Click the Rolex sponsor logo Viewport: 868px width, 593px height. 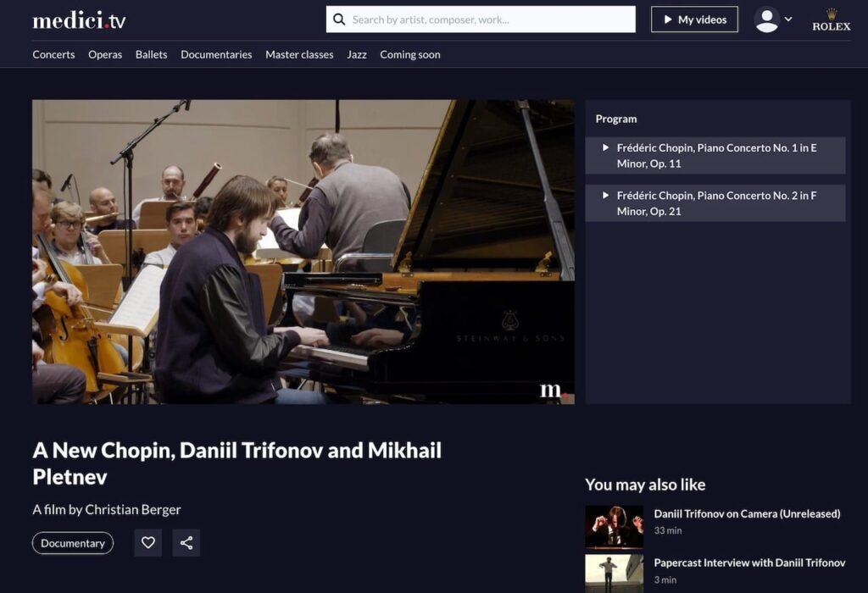pos(831,20)
